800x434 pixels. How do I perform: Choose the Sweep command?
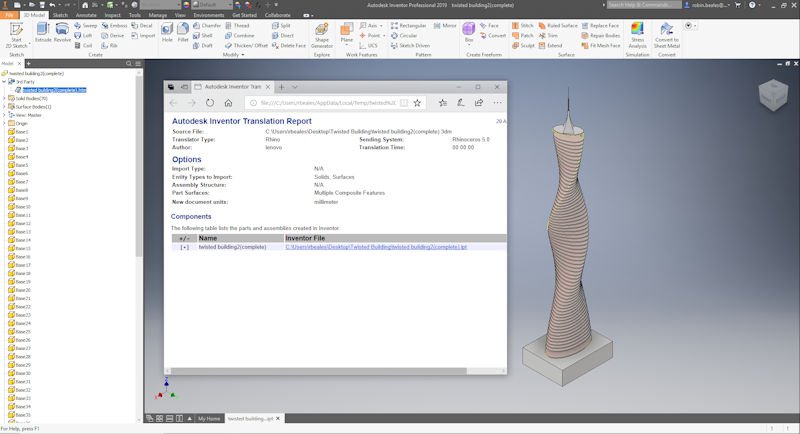pyautogui.click(x=85, y=25)
